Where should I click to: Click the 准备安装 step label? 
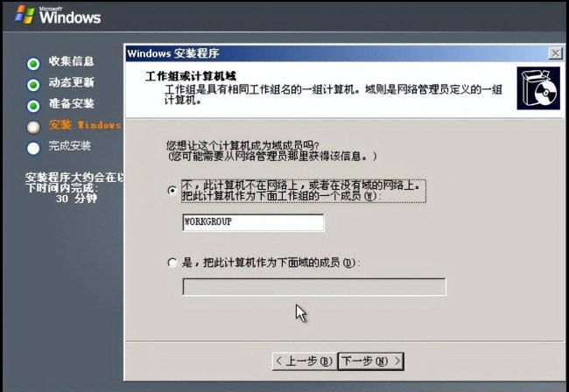coord(72,104)
